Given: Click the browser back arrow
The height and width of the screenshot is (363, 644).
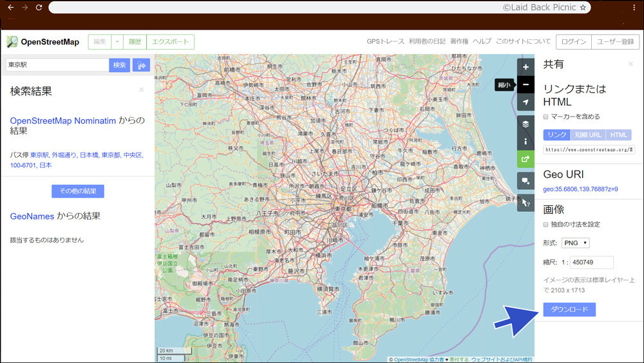Looking at the screenshot, I should [11, 7].
